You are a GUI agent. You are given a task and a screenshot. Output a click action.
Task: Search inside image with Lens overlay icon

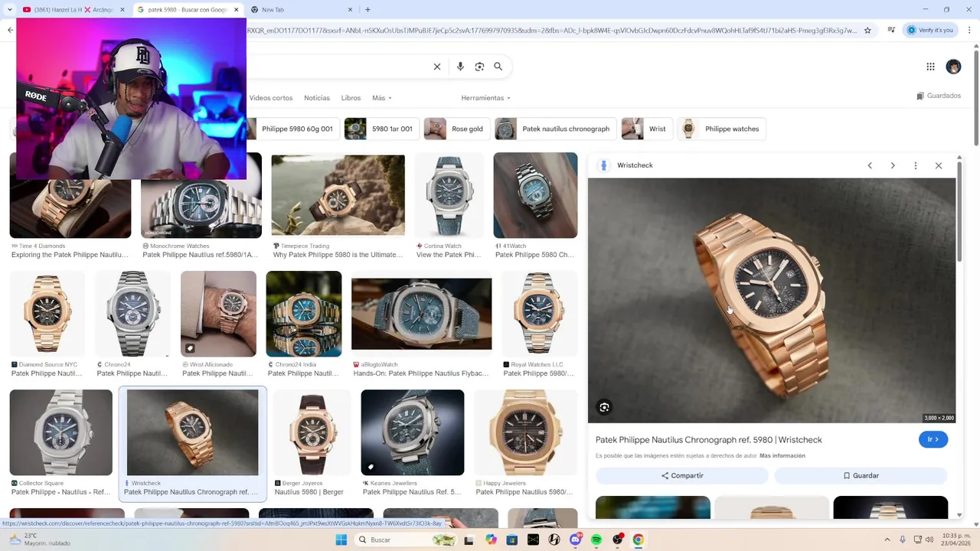click(x=604, y=407)
